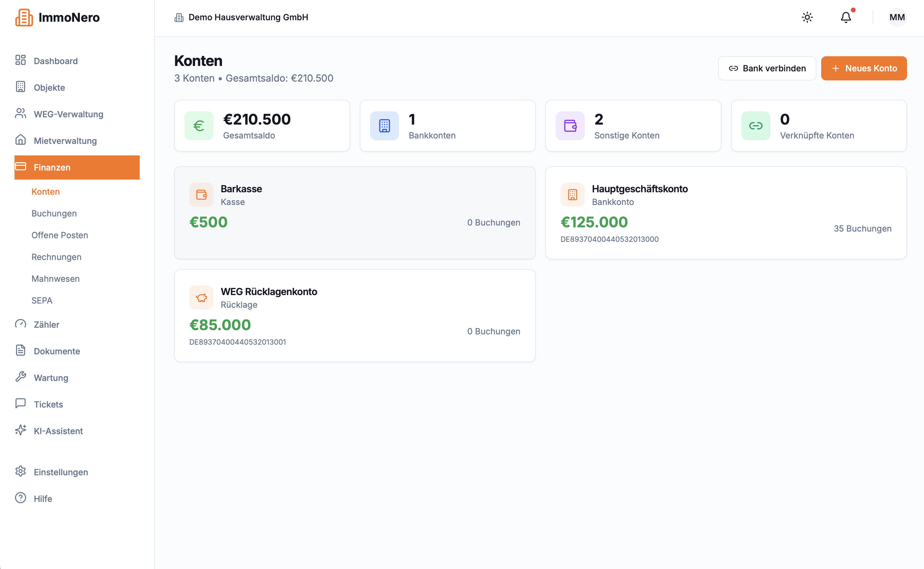
Task: Click the Zähler gauge icon
Action: point(21,324)
